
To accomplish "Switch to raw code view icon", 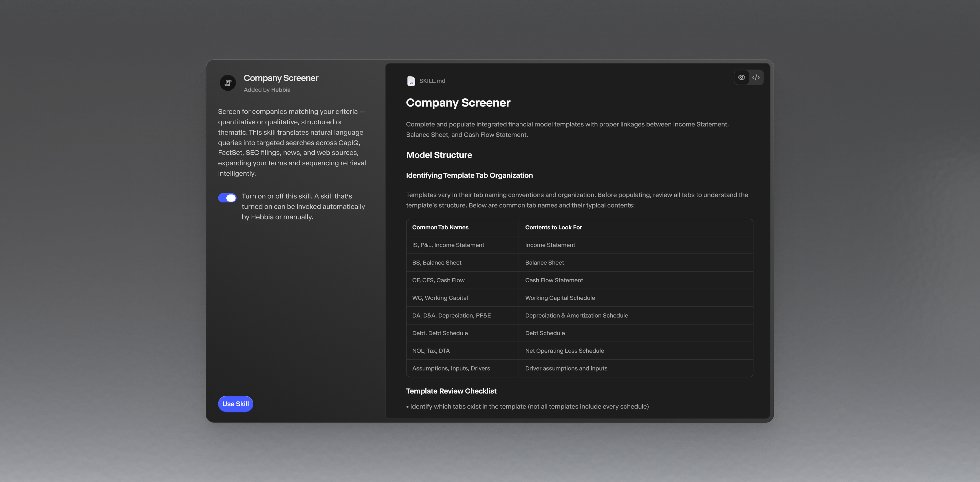I will [x=756, y=77].
